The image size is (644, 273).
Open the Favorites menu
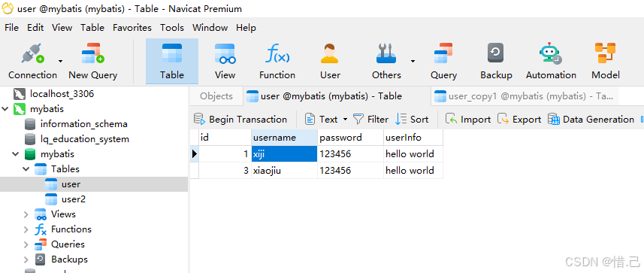pos(132,28)
